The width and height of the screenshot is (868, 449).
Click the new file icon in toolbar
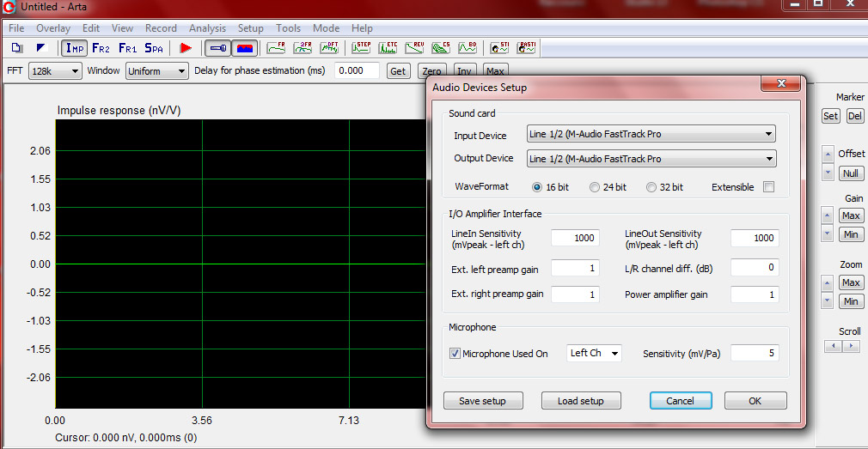[x=17, y=48]
